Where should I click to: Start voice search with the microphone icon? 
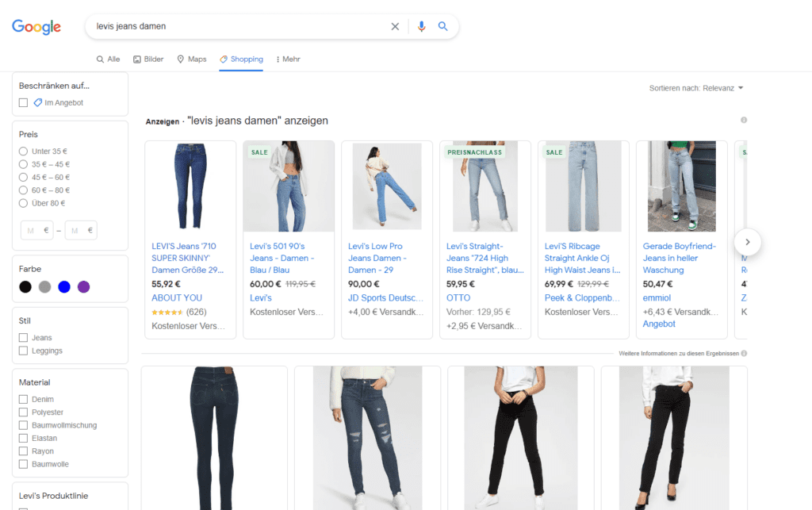[422, 26]
